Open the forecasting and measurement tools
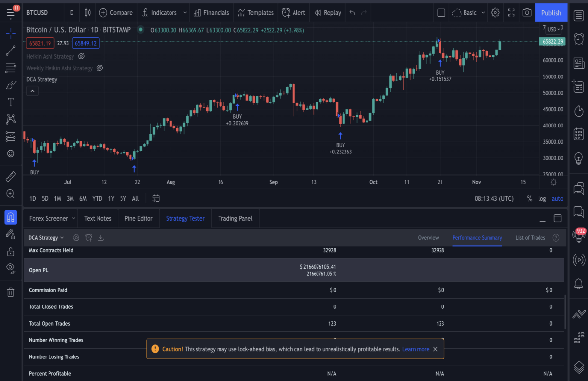Screen dimensions: 588x381 [x=10, y=136]
